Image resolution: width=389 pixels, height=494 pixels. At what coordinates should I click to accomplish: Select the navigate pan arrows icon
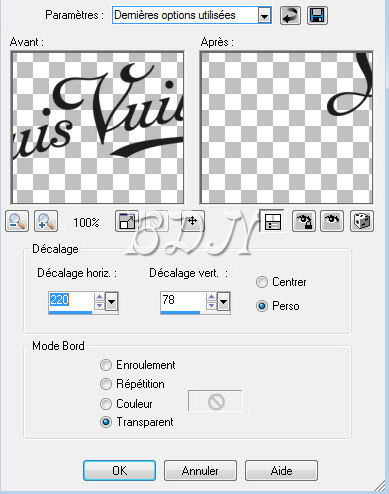click(x=192, y=221)
